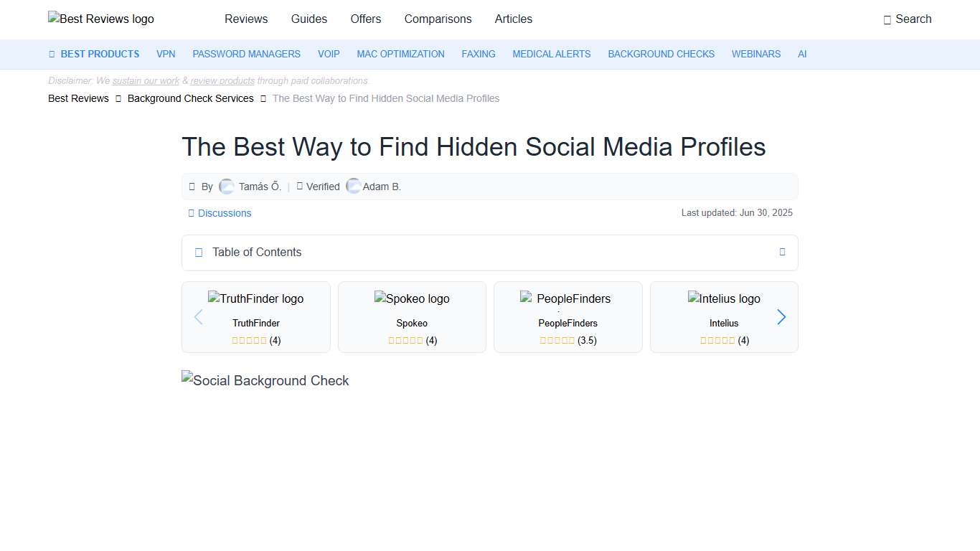Expand the Table of Contents section

pyautogui.click(x=782, y=253)
